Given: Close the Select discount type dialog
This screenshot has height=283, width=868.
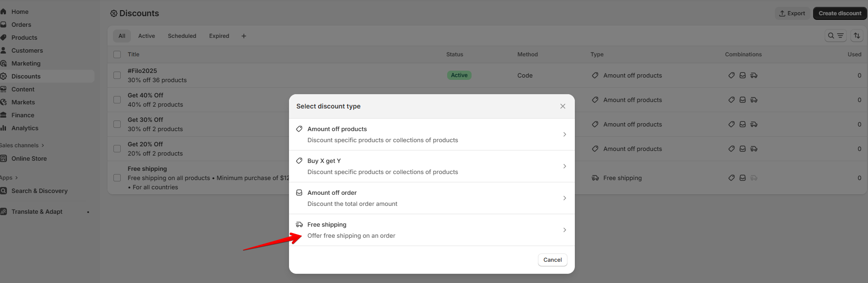Looking at the screenshot, I should point(562,106).
